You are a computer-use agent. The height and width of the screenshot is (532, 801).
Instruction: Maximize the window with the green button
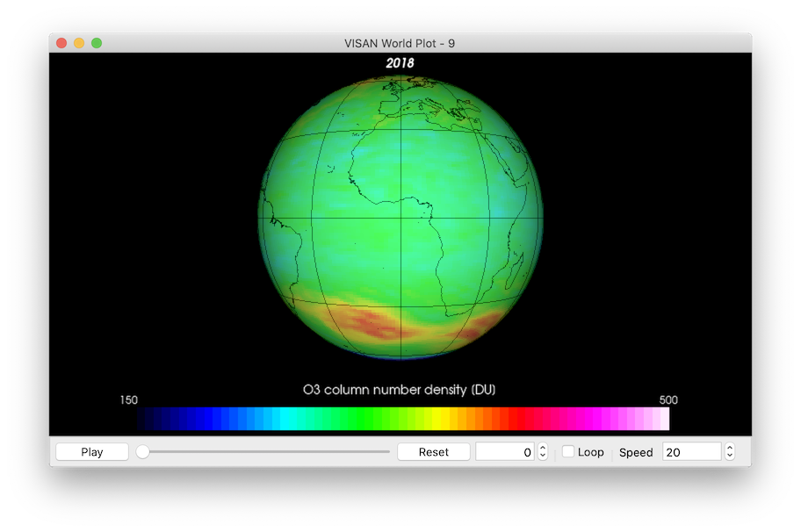pyautogui.click(x=97, y=43)
